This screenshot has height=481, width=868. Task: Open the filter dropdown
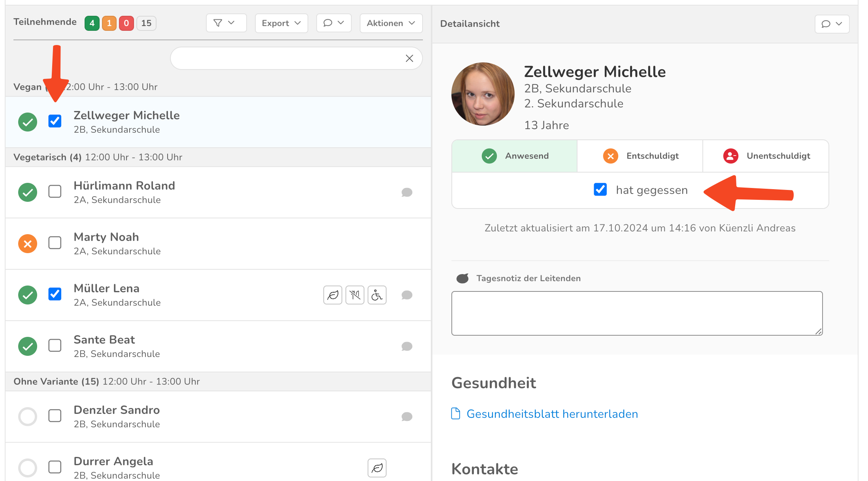(226, 23)
